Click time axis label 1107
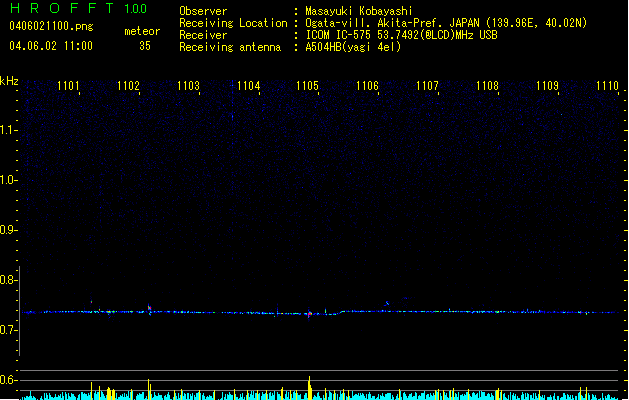The height and width of the screenshot is (400, 629). pyautogui.click(x=427, y=86)
